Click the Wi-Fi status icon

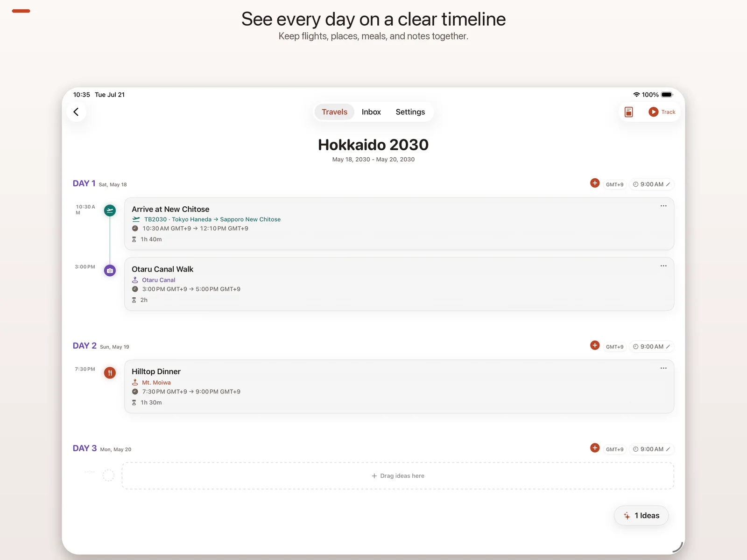[x=636, y=95]
